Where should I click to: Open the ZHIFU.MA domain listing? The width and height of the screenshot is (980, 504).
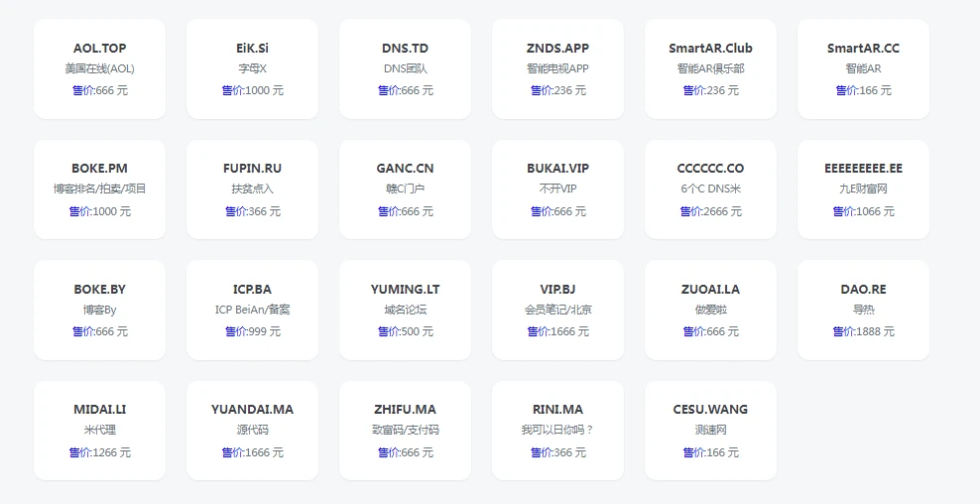tap(405, 410)
